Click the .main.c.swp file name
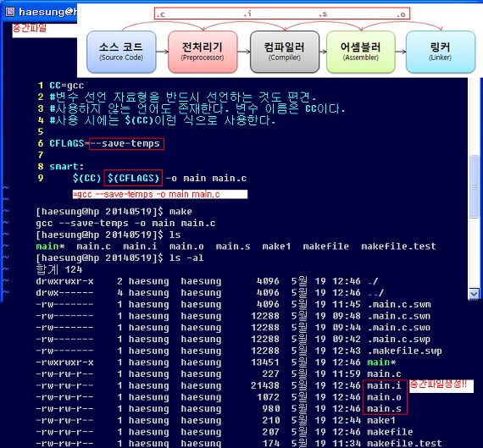 click(398, 340)
